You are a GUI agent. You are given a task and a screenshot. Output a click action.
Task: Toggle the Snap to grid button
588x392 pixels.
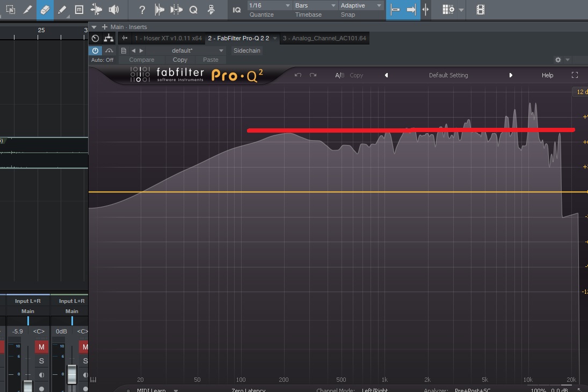[395, 9]
